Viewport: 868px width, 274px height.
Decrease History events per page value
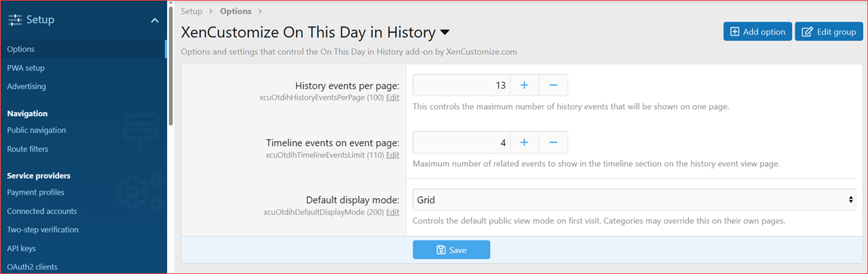click(553, 85)
